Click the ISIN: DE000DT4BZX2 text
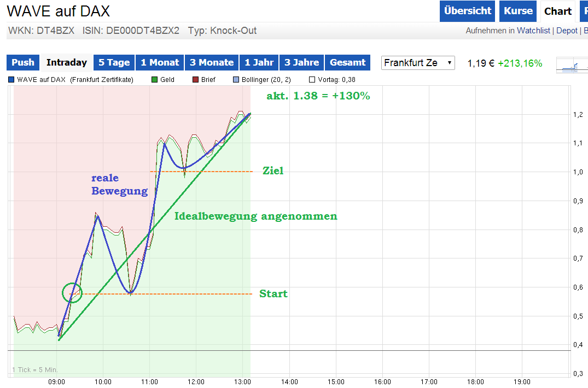 [x=131, y=31]
